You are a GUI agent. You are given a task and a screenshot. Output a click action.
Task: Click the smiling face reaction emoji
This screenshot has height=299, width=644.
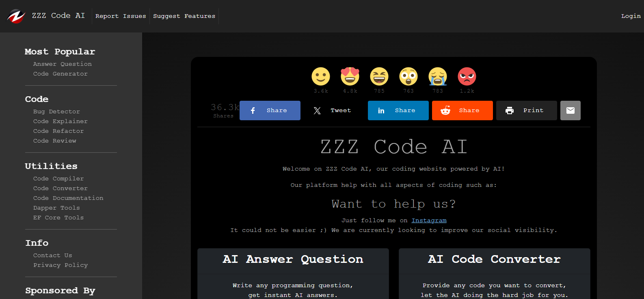[x=321, y=76]
